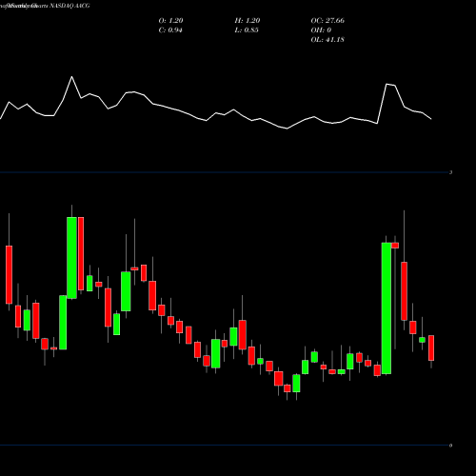Click the open price value O: 1.20

click(170, 21)
